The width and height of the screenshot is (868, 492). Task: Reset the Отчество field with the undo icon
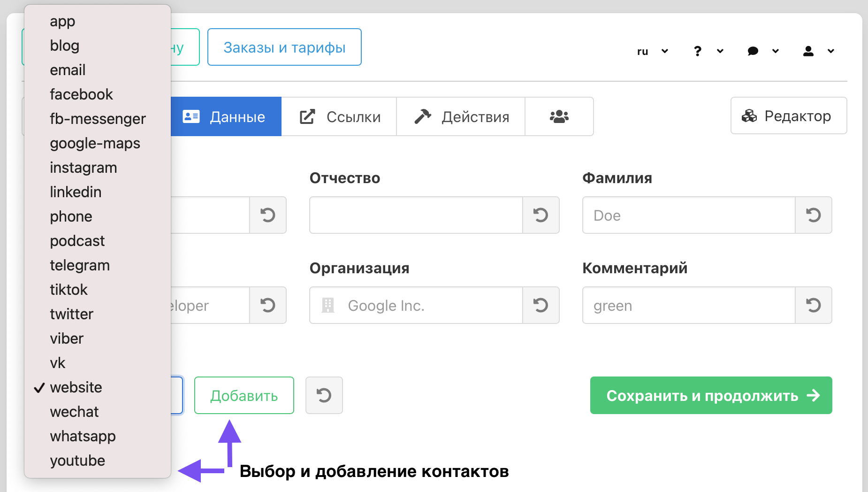pyautogui.click(x=541, y=215)
